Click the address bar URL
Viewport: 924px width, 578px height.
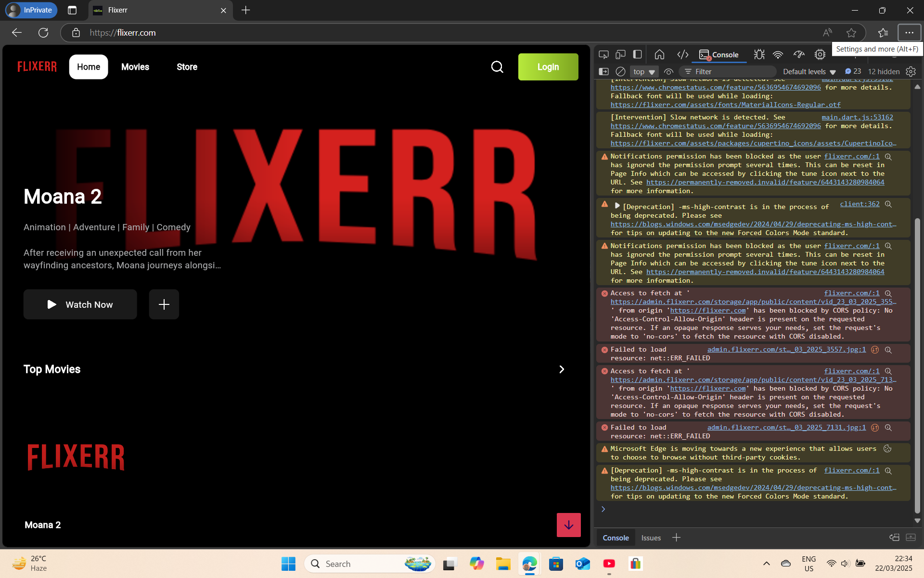(x=123, y=33)
